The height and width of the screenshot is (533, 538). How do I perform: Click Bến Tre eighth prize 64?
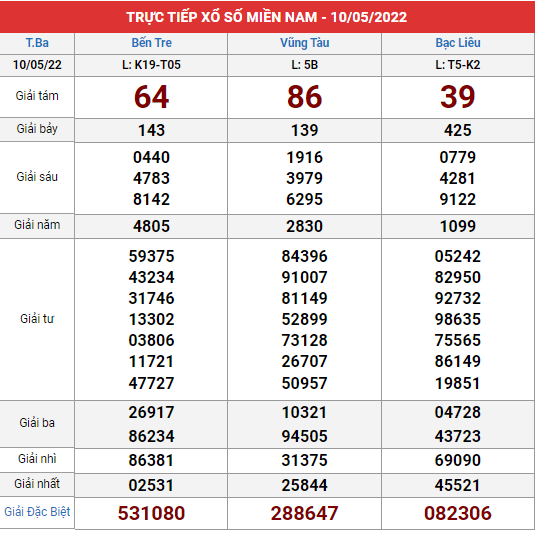point(151,97)
